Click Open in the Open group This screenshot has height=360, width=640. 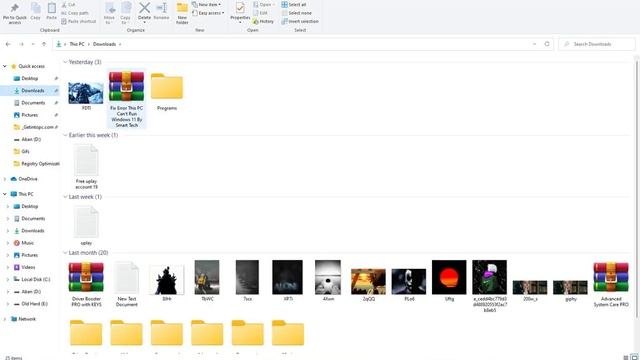pyautogui.click(x=264, y=4)
